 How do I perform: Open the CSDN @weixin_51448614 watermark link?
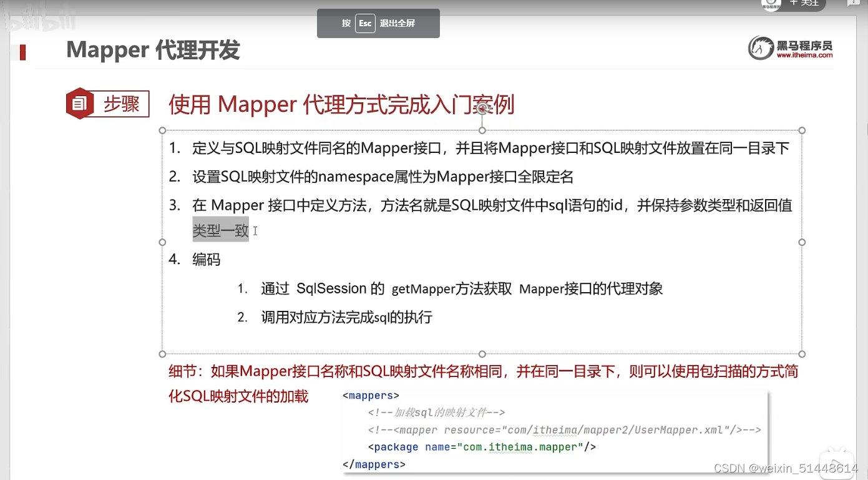785,467
